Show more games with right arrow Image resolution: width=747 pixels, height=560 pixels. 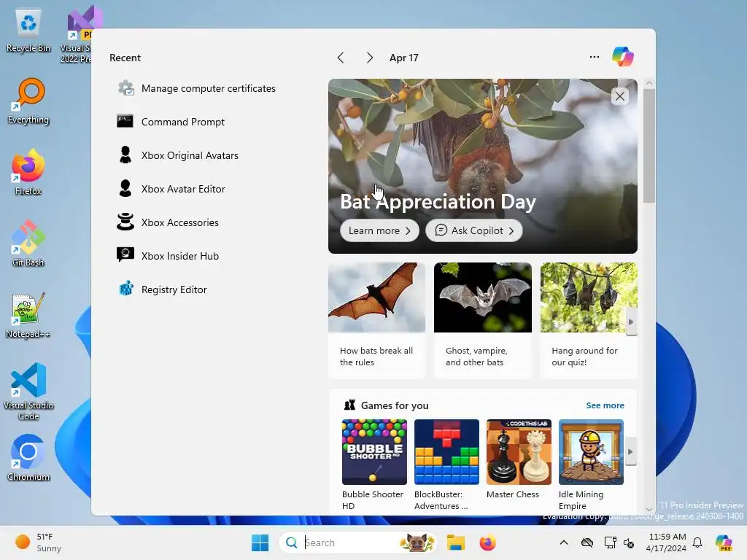tap(630, 451)
